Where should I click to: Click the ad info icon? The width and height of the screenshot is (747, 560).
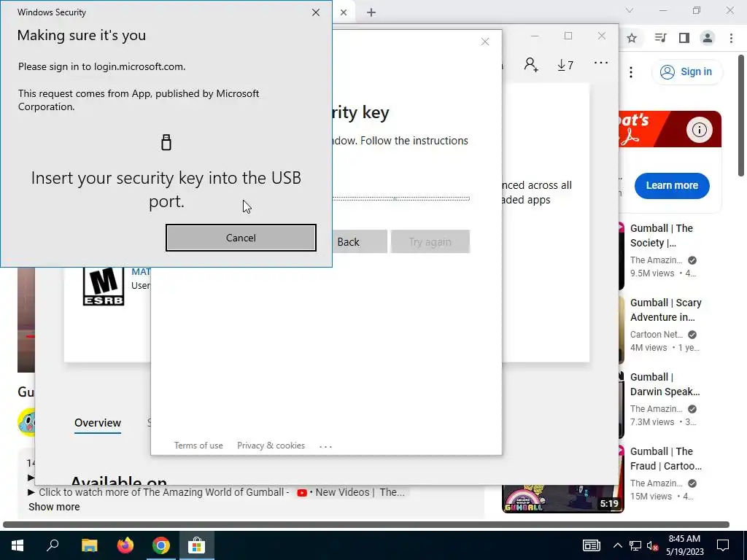pos(699,130)
